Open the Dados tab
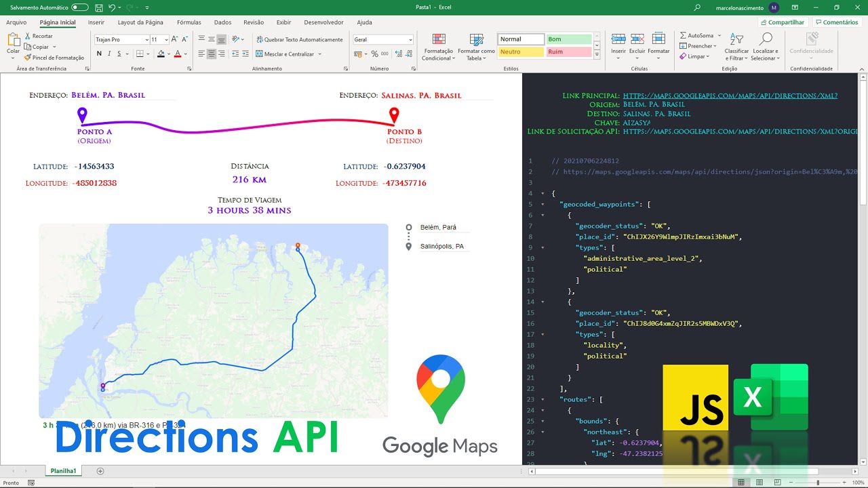This screenshot has width=868, height=488. click(222, 22)
